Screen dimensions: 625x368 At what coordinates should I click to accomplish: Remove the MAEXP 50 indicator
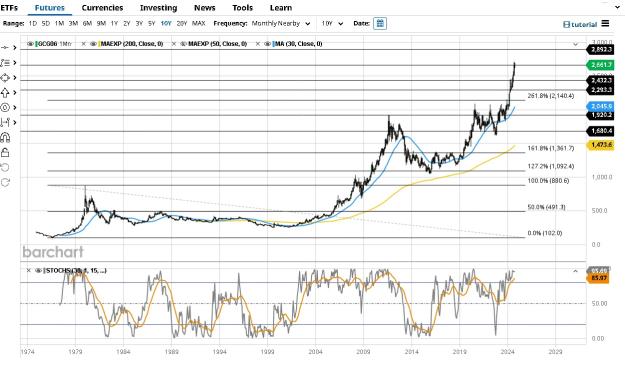coord(174,44)
